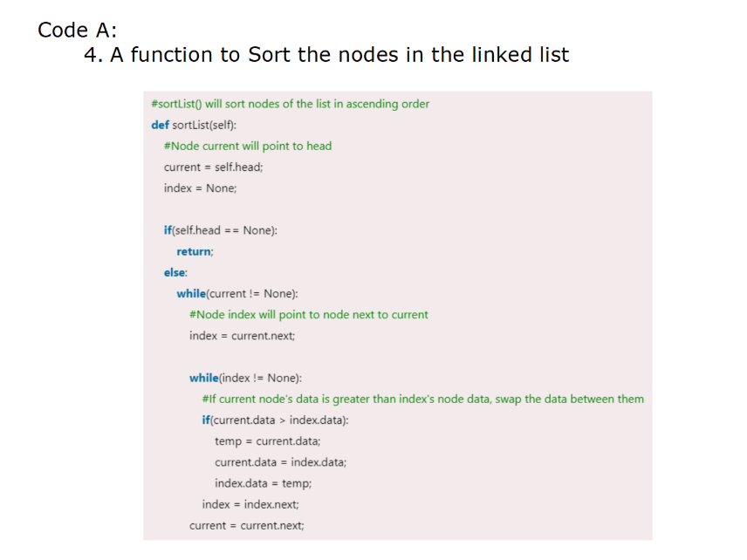Click the 'else:' keyword
747x560 pixels.
click(x=175, y=272)
